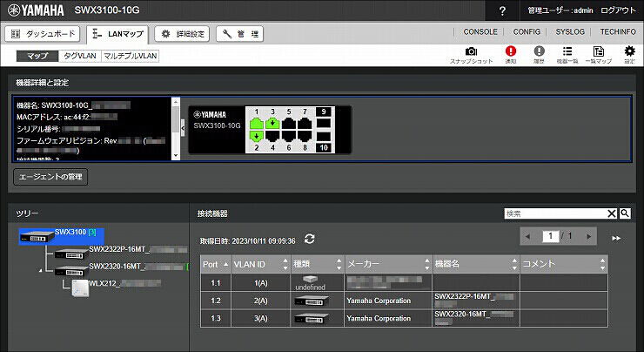Click the SWX2320-16MT device name cell

click(x=476, y=318)
